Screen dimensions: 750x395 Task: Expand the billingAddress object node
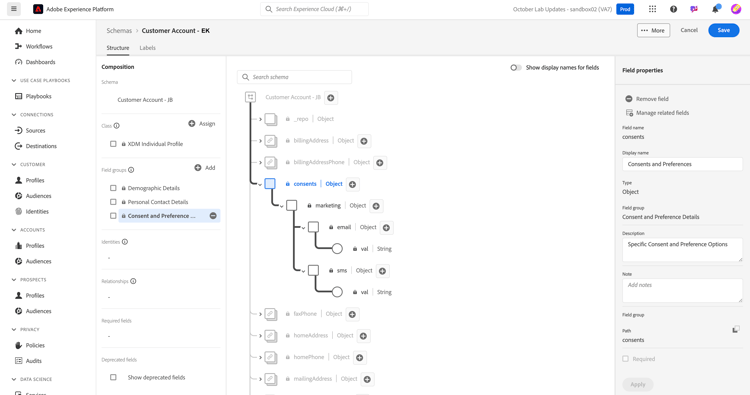tap(260, 141)
